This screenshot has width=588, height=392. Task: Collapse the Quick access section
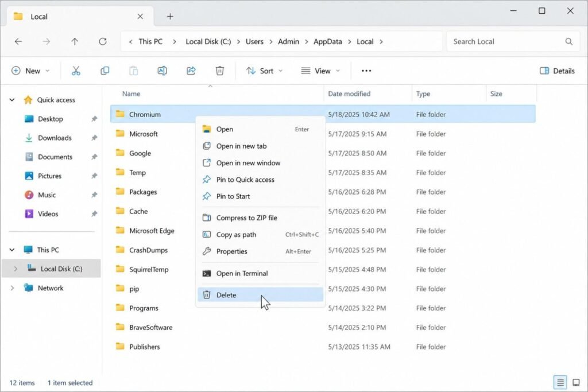pos(12,100)
